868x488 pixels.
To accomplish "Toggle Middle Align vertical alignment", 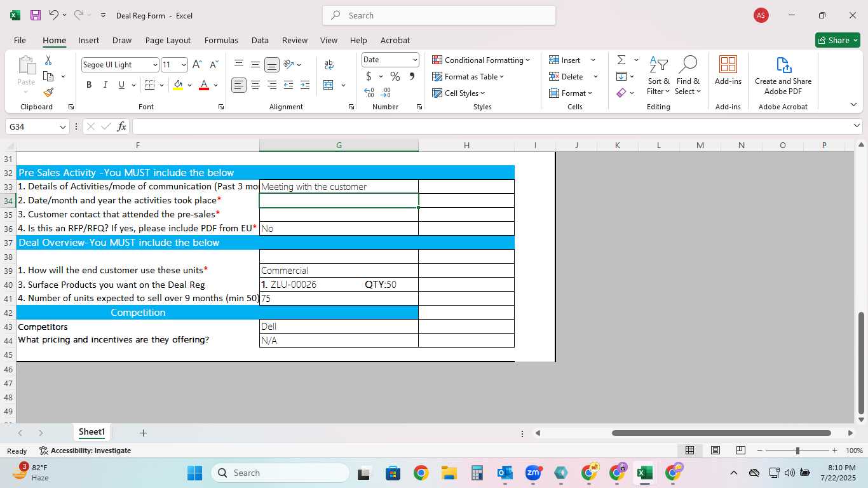I will click(x=255, y=64).
